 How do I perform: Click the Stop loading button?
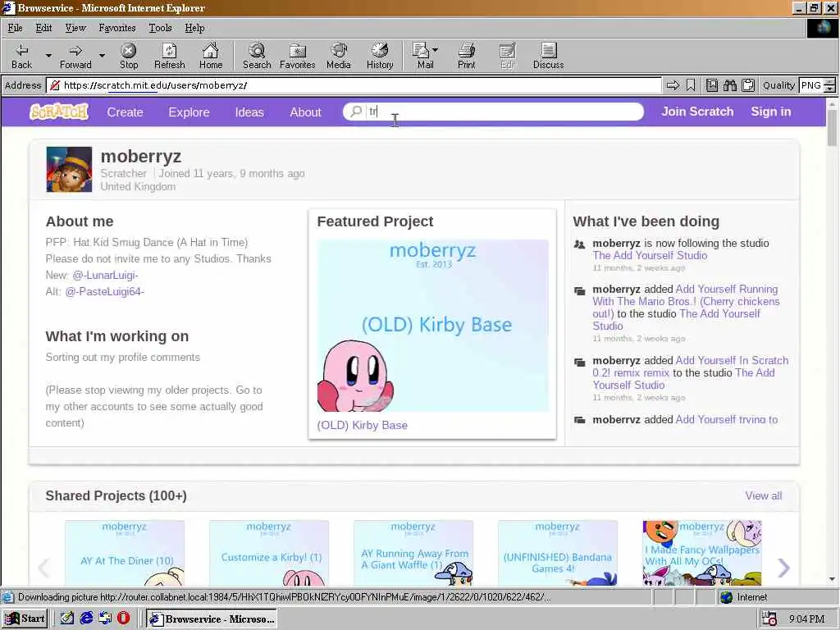pyautogui.click(x=129, y=57)
